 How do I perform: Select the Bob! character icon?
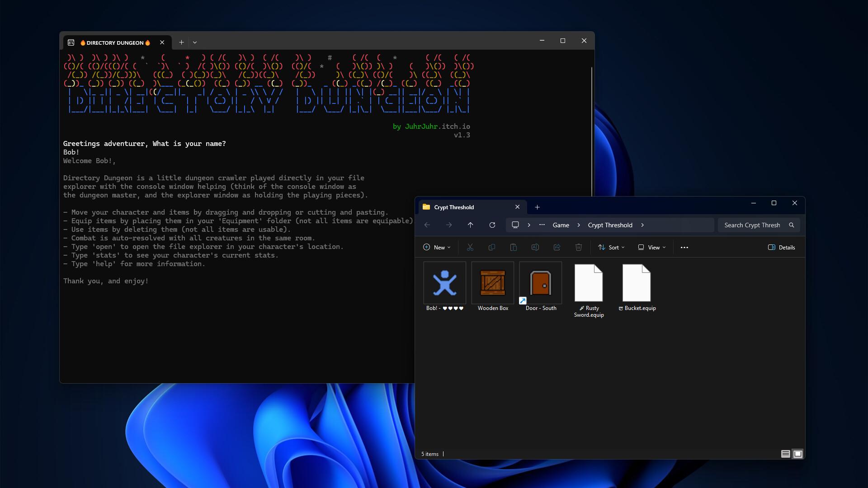444,282
